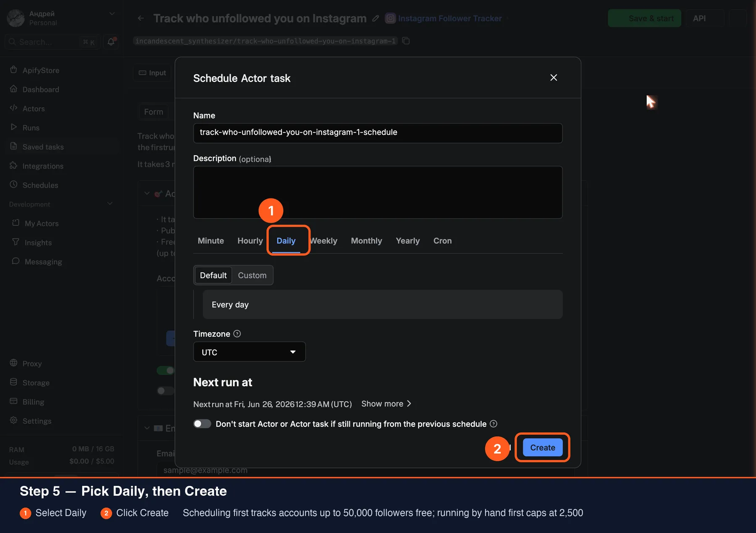Viewport: 756px width, 533px height.
Task: Select the Daily schedule tab
Action: [286, 240]
